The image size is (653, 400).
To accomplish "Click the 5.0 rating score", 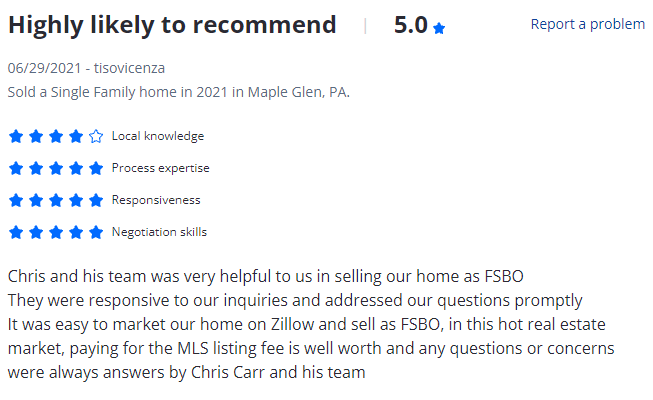I will tap(410, 25).
